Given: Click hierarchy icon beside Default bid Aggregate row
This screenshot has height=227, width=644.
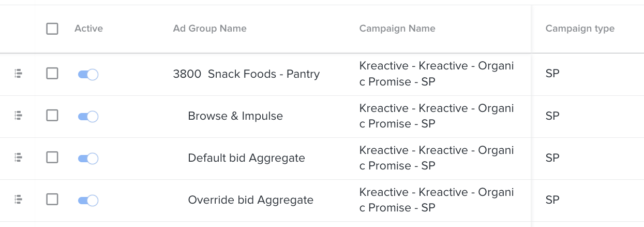Looking at the screenshot, I should (x=18, y=158).
